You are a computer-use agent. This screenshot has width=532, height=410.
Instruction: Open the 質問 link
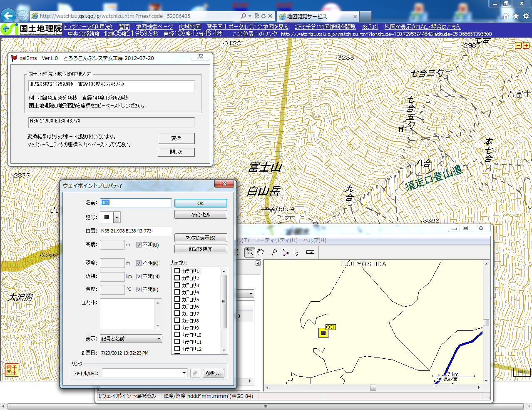pyautogui.click(x=124, y=27)
